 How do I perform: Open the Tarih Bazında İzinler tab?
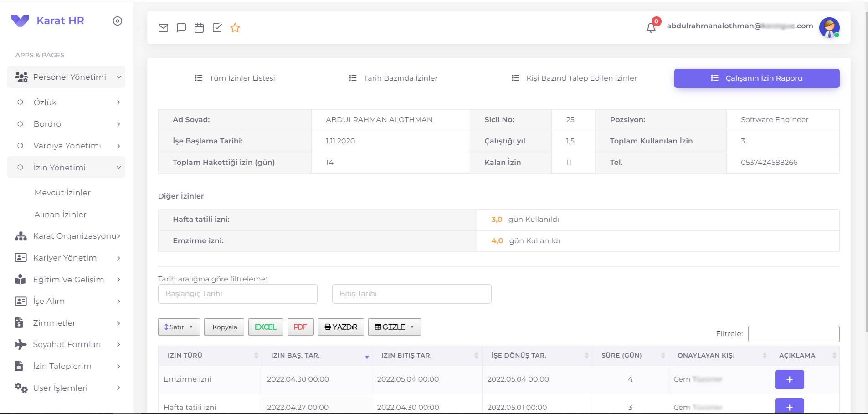[400, 78]
